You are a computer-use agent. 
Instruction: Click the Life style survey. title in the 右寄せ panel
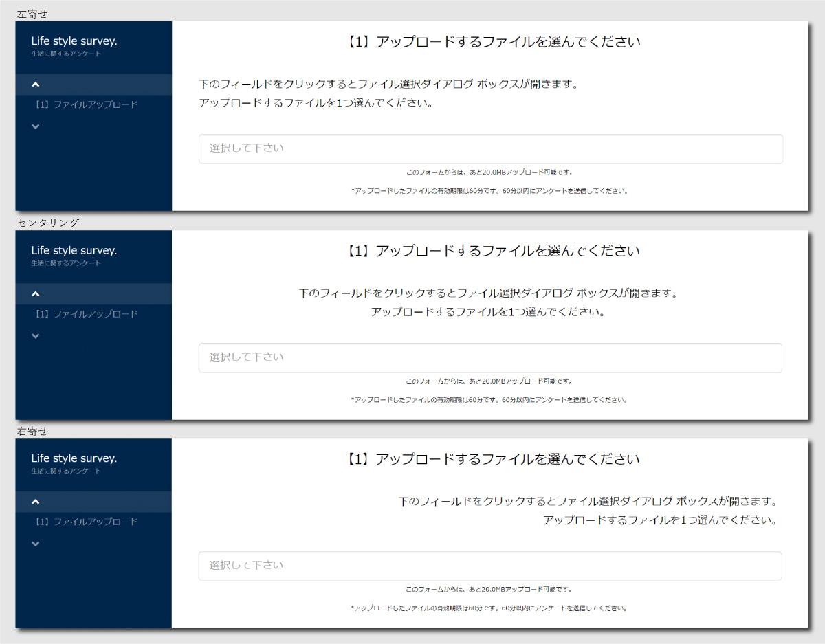(74, 458)
